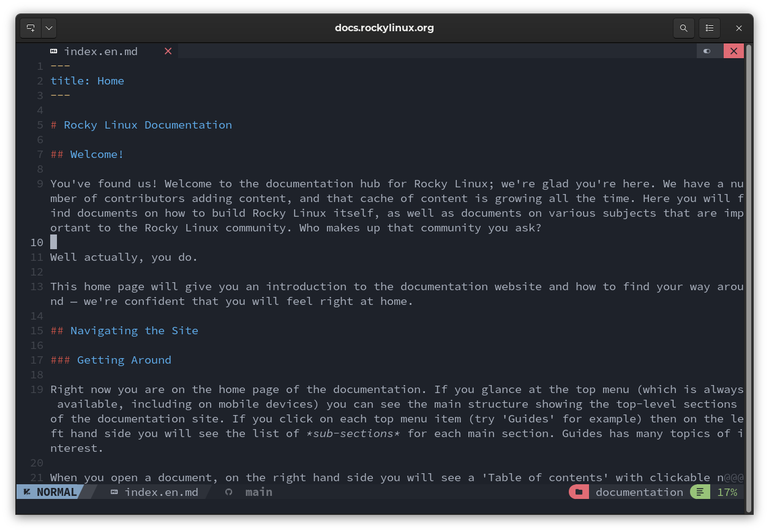Click line number 10 in the gutter
769x532 pixels.
point(36,242)
